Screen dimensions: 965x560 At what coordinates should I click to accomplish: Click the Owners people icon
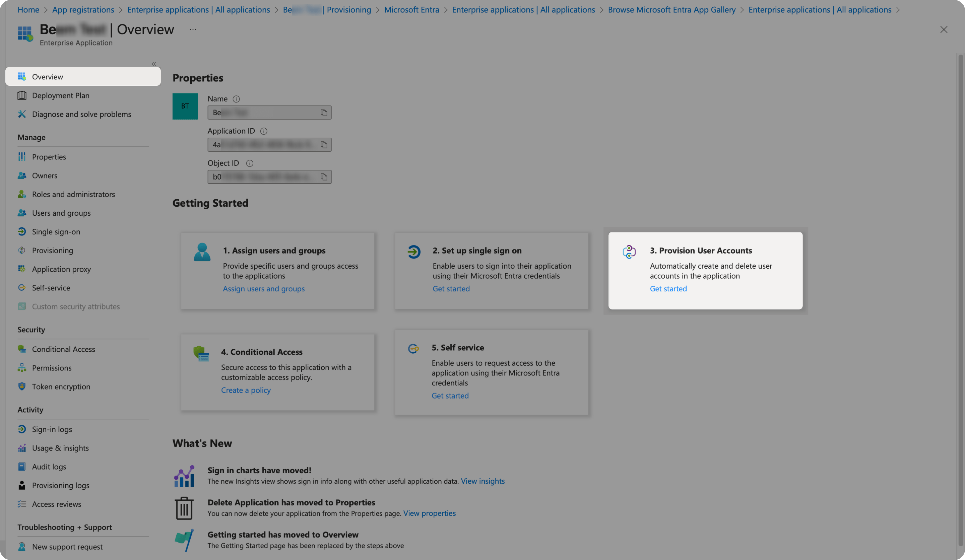coord(22,175)
